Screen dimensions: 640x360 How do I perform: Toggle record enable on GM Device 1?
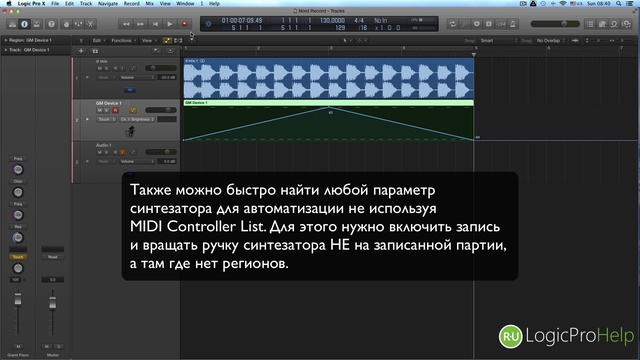(x=116, y=110)
